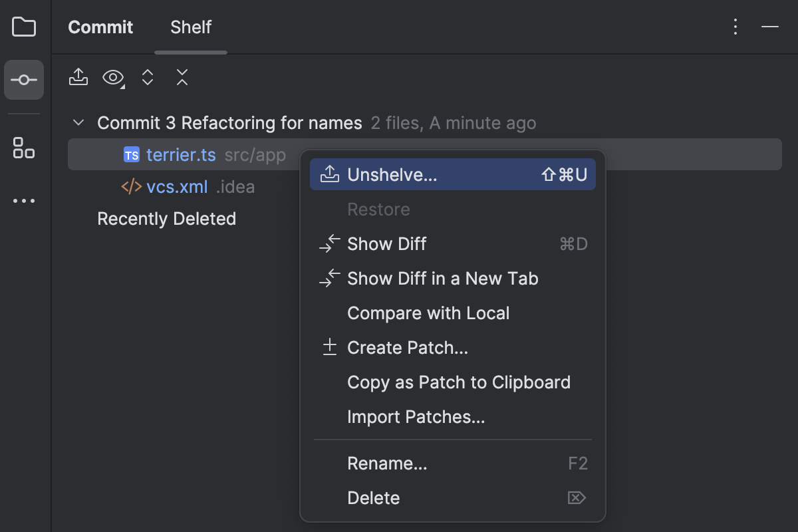Select the Commit tool window sidebar icon
Screen dimensions: 798x532
pyautogui.click(x=24, y=79)
